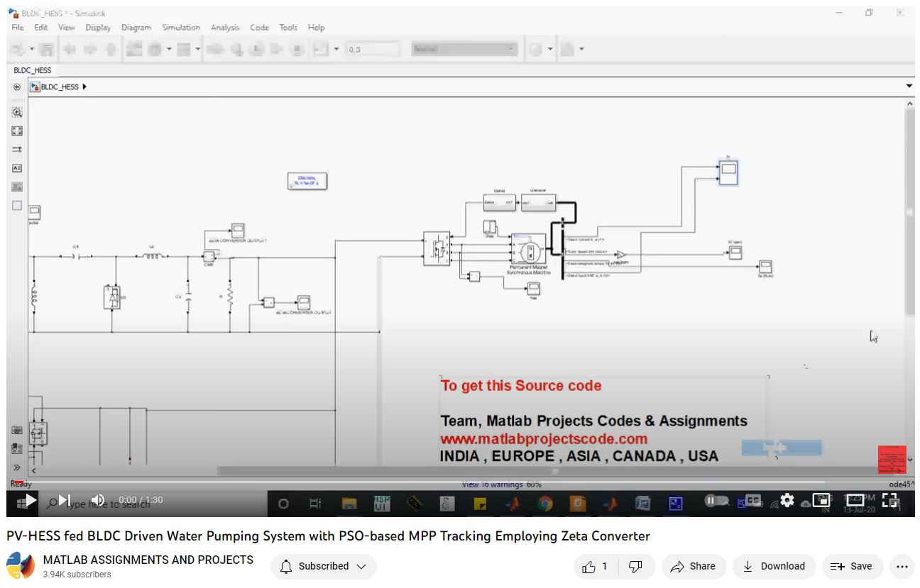
Task: Toggle the autoplay switch
Action: pos(713,500)
